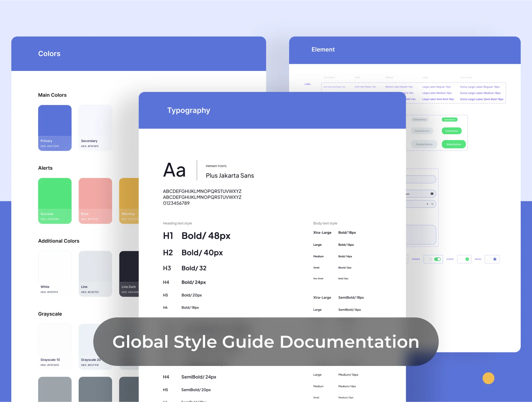Image resolution: width=532 pixels, height=402 pixels.
Task: Click the Heading text style label
Action: click(177, 223)
